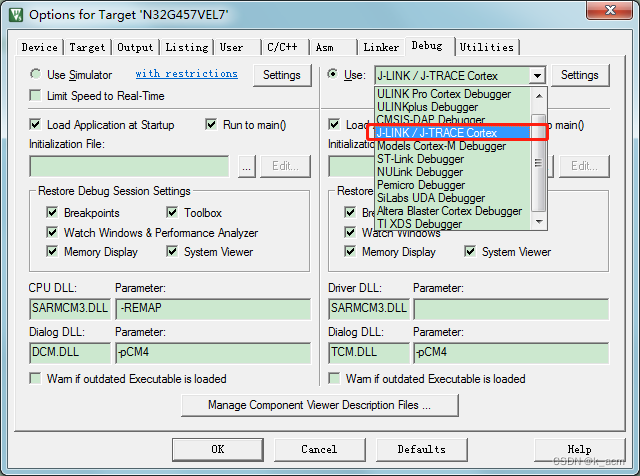Go to the Output tab
The height and width of the screenshot is (476, 640).
click(x=135, y=47)
